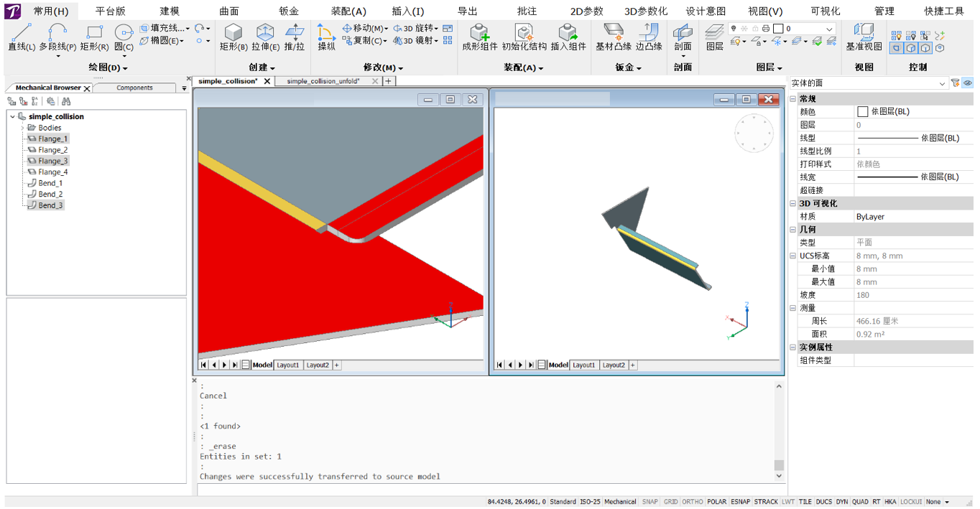This screenshot has height=509, width=980.
Task: Select the 多段线(P) polyline tool
Action: point(57,37)
